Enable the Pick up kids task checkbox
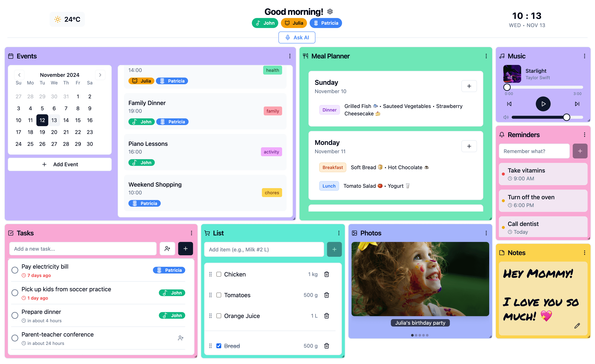The image size is (595, 364). point(15,293)
